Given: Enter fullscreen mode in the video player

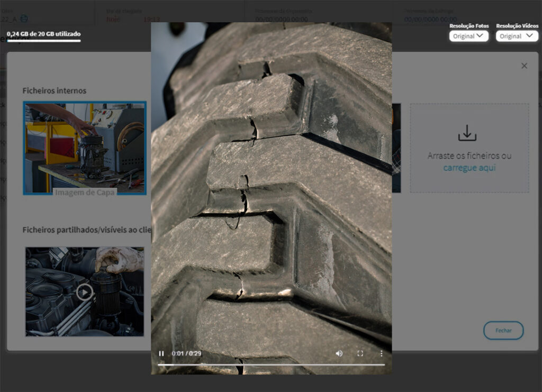Looking at the screenshot, I should [x=360, y=353].
